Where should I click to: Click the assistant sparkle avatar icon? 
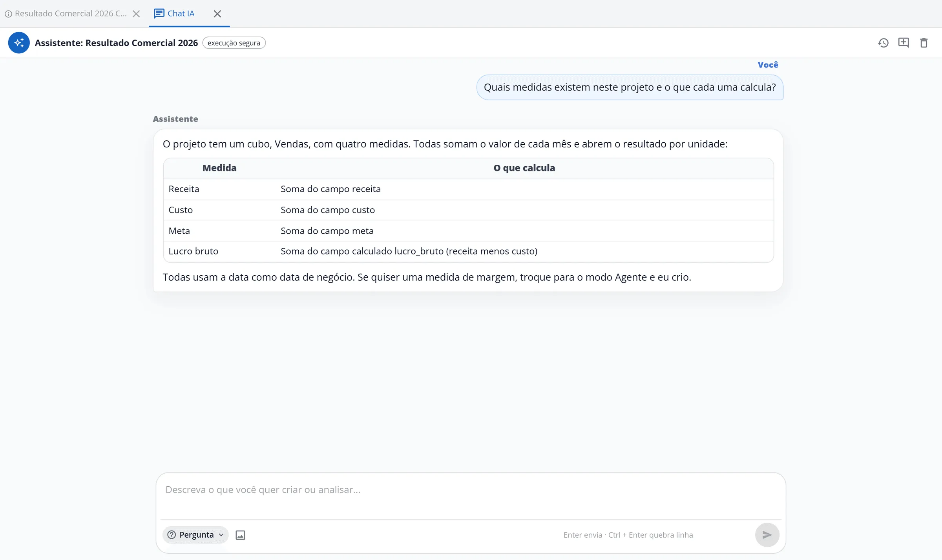pos(19,43)
